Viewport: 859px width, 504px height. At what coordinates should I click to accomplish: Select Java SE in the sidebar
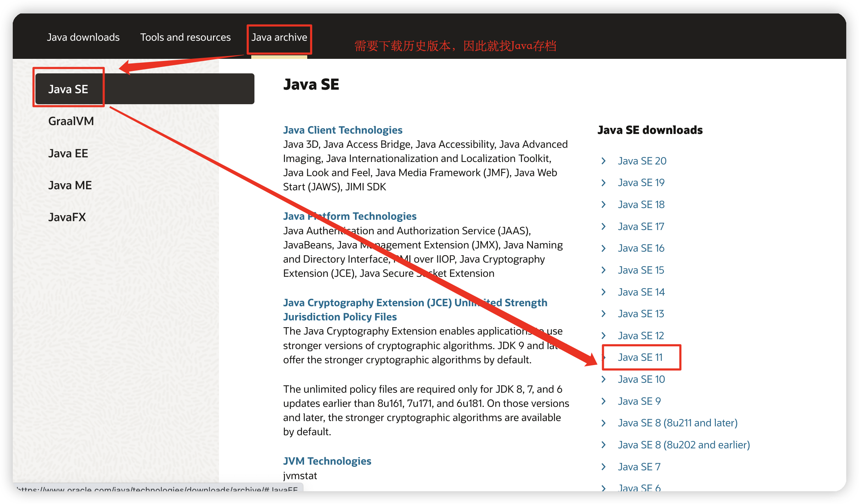pyautogui.click(x=145, y=89)
